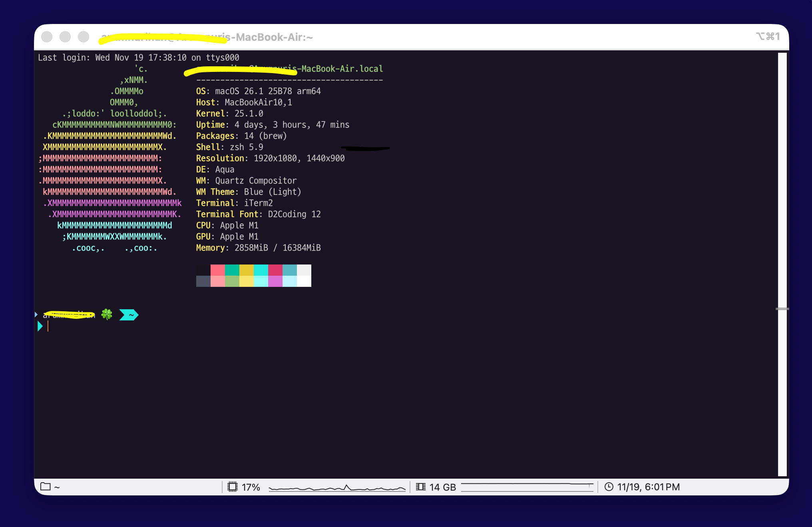The width and height of the screenshot is (812, 527).
Task: Click the cyan tilde directory arrow segment
Action: pyautogui.click(x=129, y=315)
